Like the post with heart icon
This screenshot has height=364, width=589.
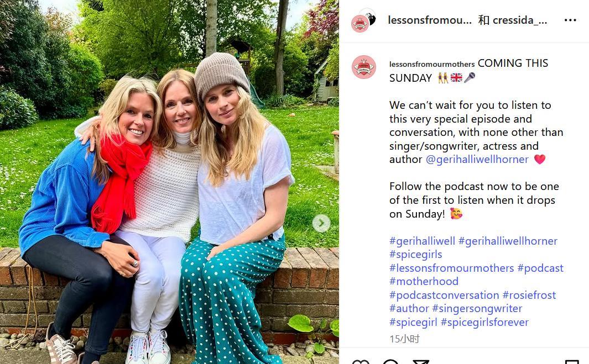pos(361,362)
